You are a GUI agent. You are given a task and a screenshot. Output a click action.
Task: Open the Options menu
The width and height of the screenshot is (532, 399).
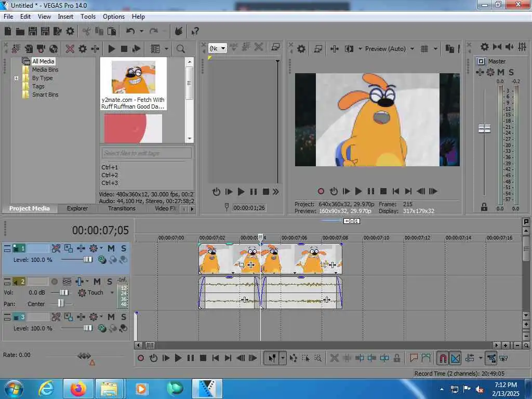coord(114,16)
